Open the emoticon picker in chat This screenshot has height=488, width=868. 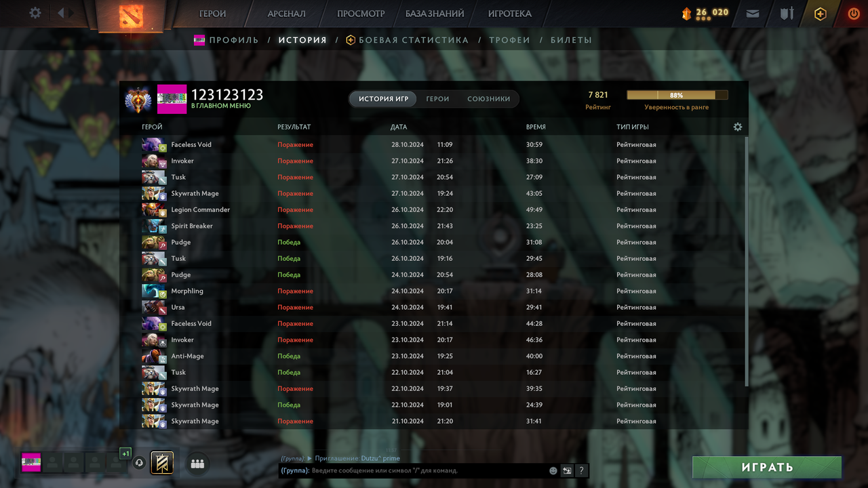click(x=553, y=470)
